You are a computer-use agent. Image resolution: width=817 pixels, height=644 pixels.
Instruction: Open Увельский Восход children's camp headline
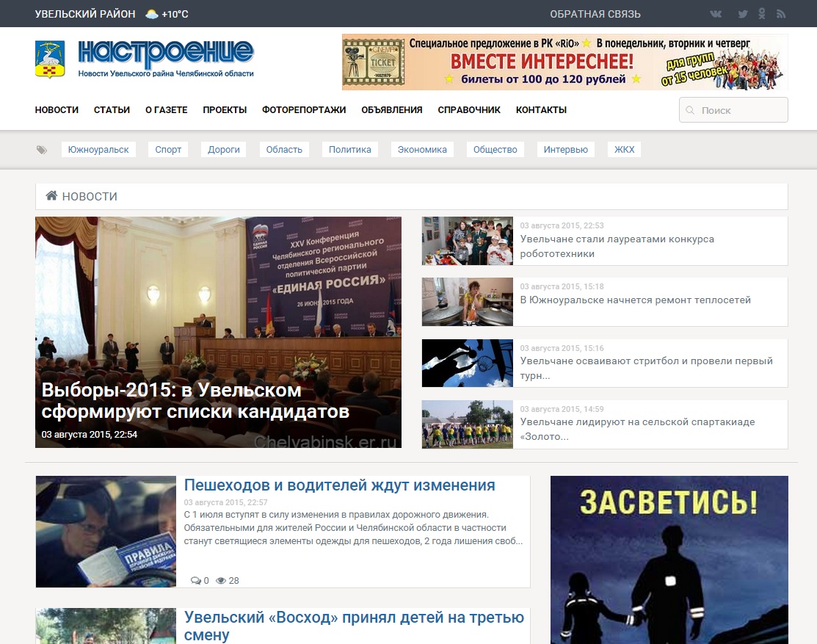tap(354, 626)
